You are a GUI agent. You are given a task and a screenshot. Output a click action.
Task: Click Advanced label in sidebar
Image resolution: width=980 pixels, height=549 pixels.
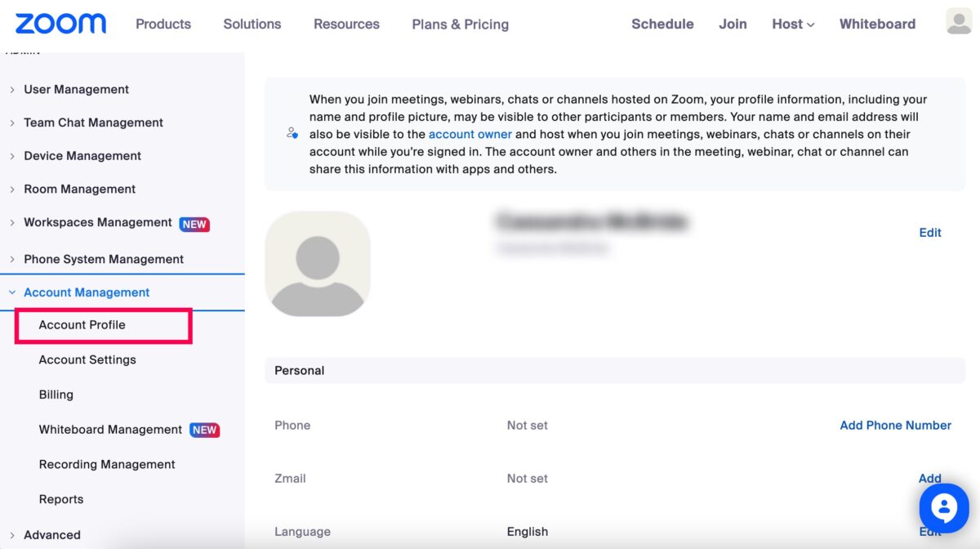click(52, 535)
